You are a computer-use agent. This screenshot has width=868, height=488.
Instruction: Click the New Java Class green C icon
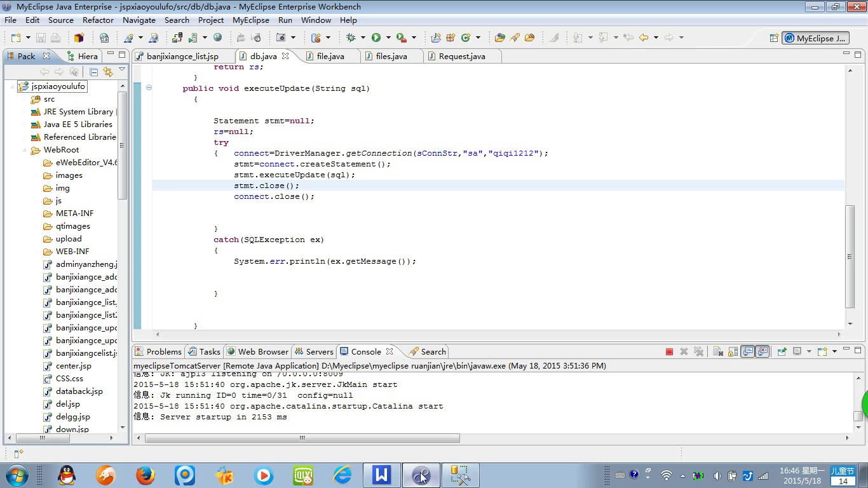point(466,37)
